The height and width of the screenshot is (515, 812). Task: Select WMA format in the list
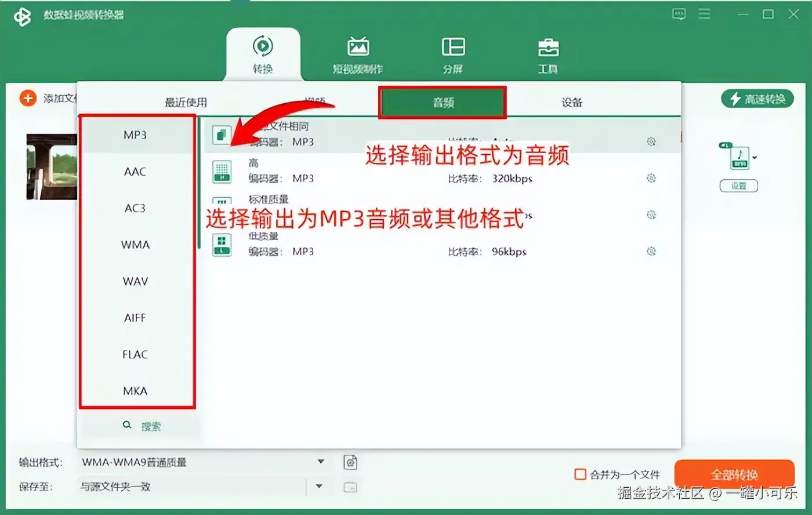coord(135,245)
